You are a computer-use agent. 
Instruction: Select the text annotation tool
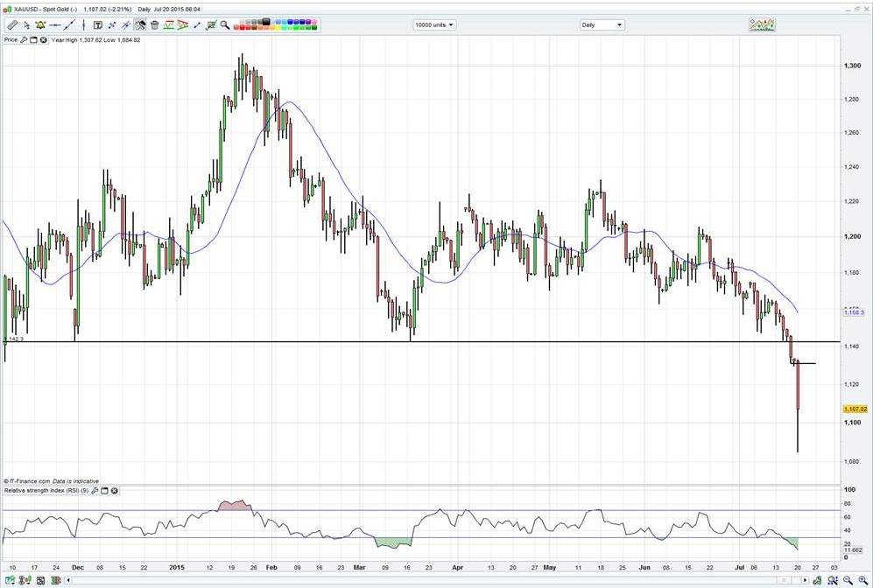[97, 25]
